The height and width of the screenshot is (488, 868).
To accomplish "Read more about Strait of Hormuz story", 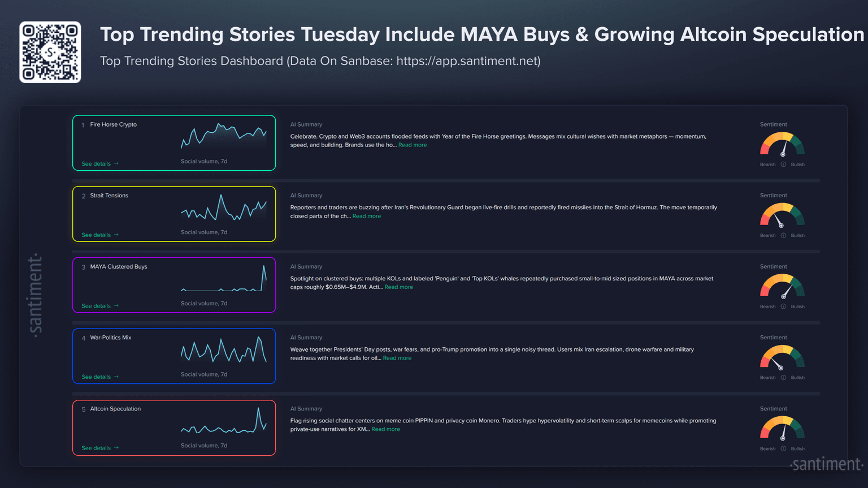I will [x=367, y=217].
